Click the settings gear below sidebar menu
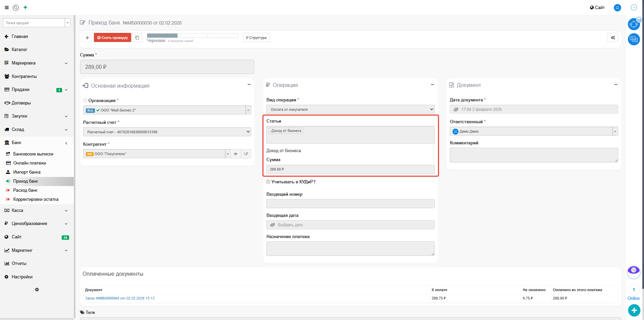Screen dimensions: 644x320 pos(37,289)
